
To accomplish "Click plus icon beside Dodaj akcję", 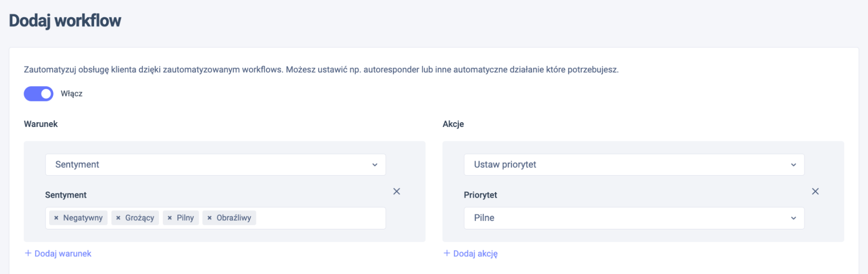I will [447, 253].
